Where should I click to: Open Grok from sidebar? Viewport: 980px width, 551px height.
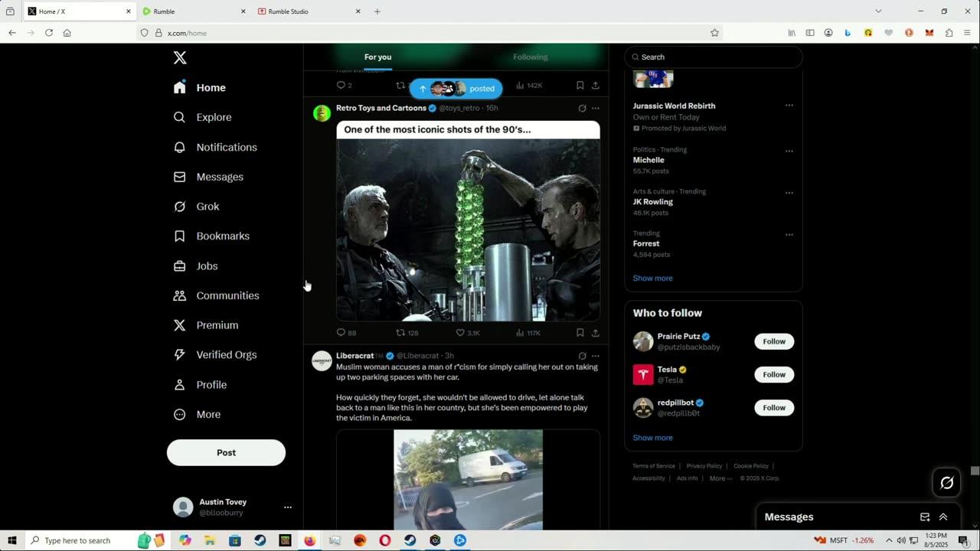click(x=196, y=207)
